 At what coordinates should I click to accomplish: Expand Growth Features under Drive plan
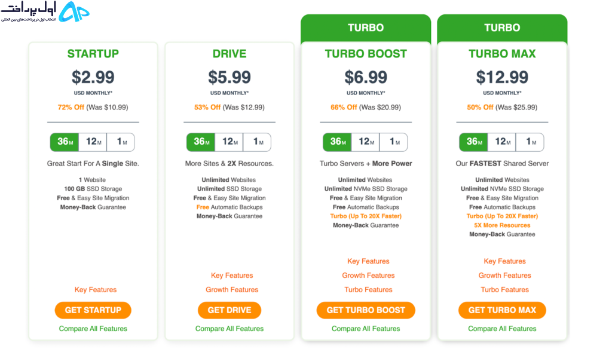click(232, 289)
